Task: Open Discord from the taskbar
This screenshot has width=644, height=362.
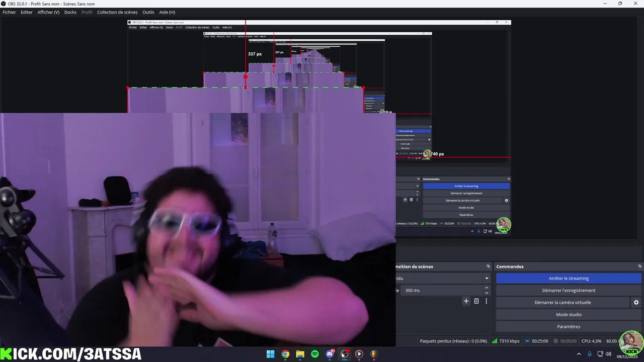Action: pos(330,354)
